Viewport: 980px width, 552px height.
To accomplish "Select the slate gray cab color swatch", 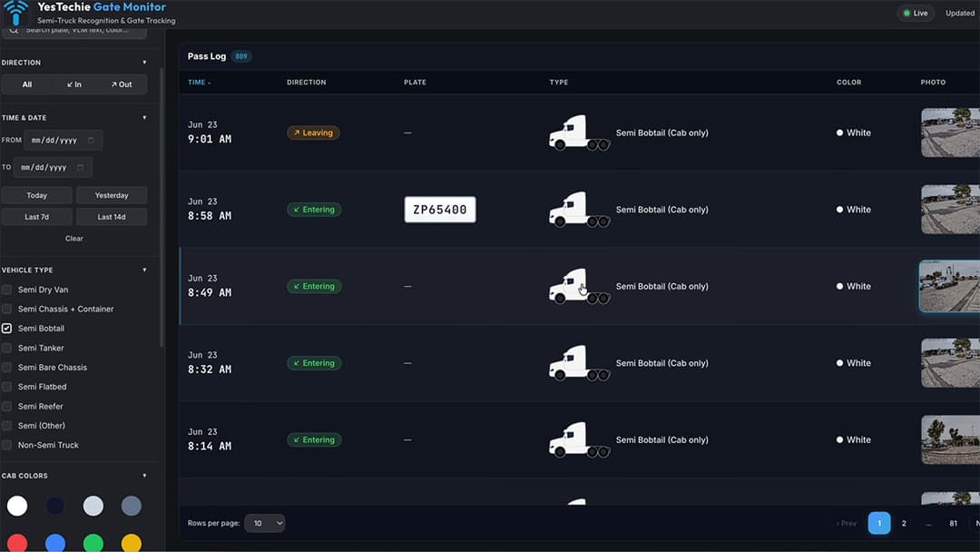I will (132, 506).
